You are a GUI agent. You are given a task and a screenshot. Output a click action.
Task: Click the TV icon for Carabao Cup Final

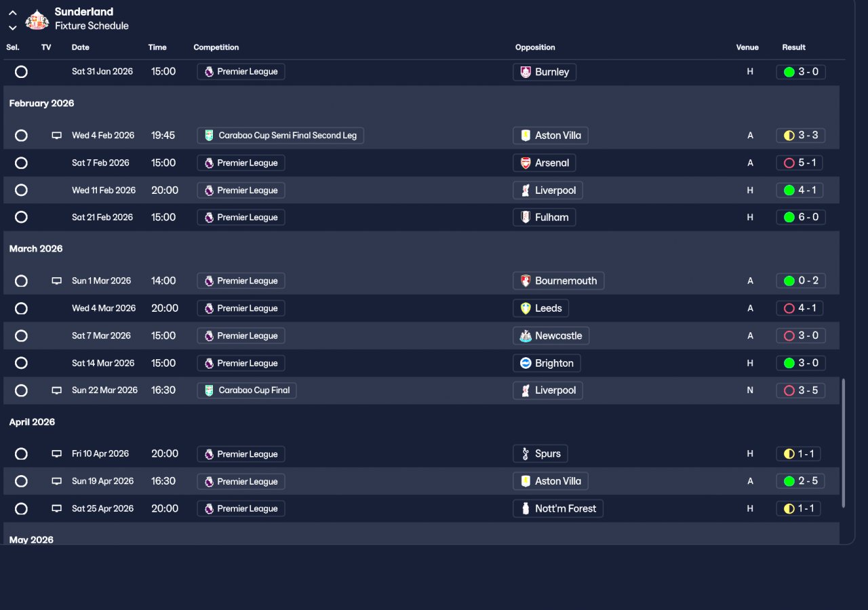(x=57, y=390)
